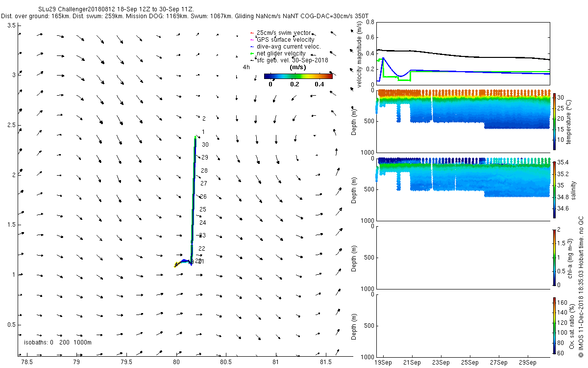The image size is (588, 368).
Task: Click the '25Sep' date tick on the time axis
Action: (470, 363)
